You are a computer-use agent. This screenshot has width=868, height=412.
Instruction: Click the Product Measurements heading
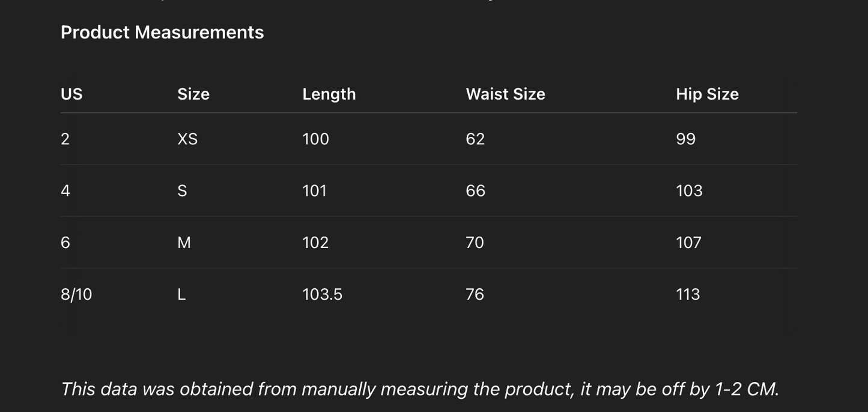[162, 32]
